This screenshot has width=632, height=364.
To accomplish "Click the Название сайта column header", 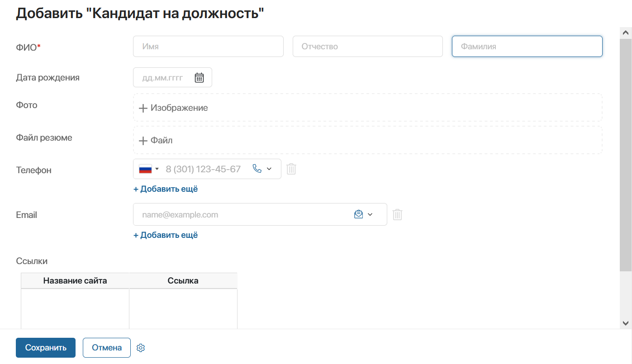I will point(75,280).
